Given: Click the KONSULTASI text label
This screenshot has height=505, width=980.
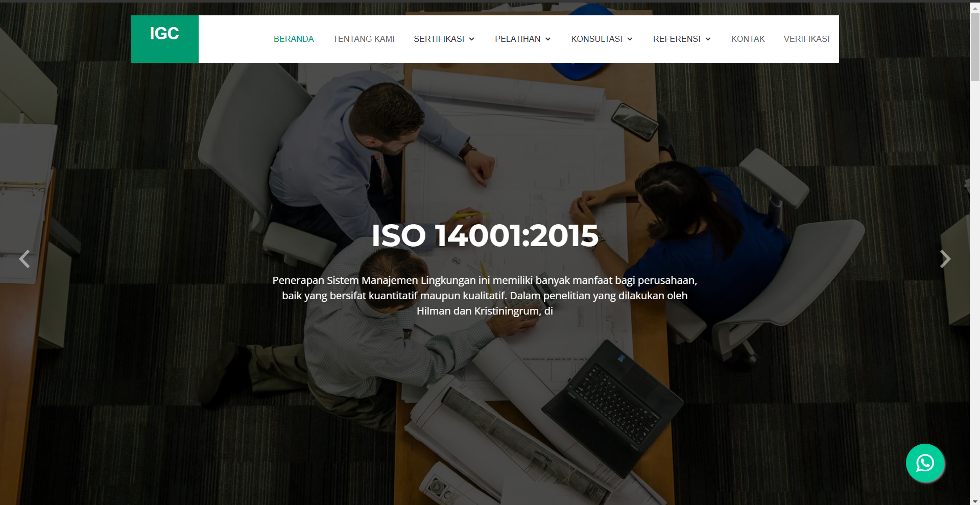Looking at the screenshot, I should [x=596, y=39].
